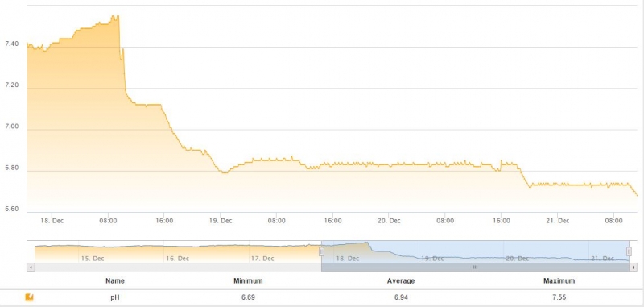This screenshot has height=307, width=644.
Task: Select the 17. Dec label in navigator
Action: tap(262, 259)
